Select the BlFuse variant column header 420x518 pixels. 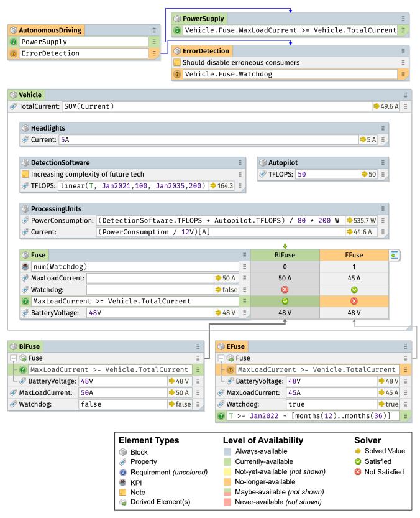pos(285,255)
